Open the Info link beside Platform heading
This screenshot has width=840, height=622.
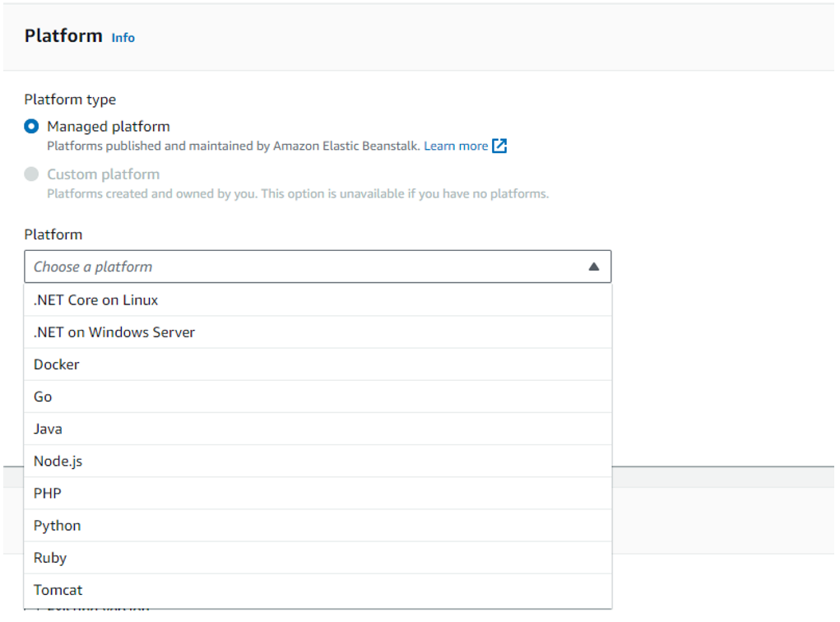tap(123, 38)
